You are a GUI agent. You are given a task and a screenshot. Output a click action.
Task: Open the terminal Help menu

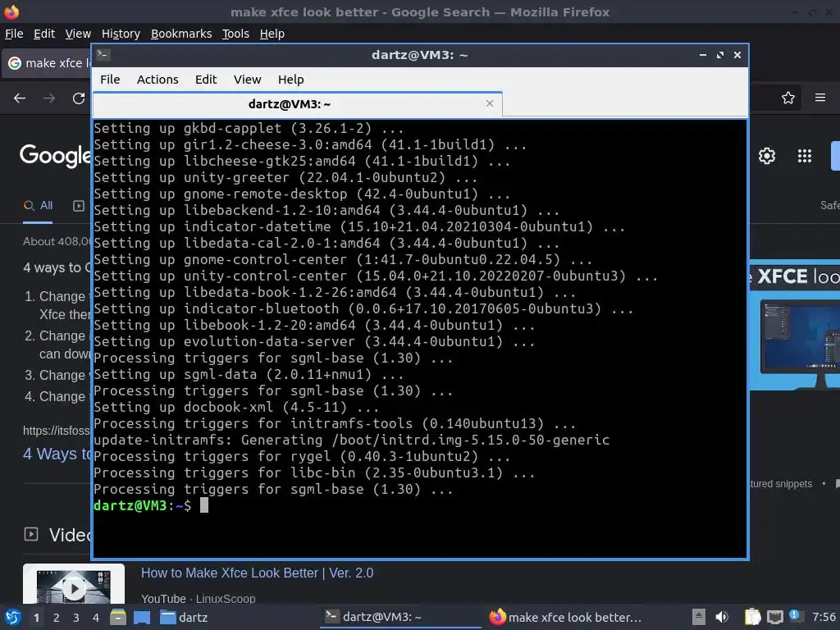pos(291,80)
